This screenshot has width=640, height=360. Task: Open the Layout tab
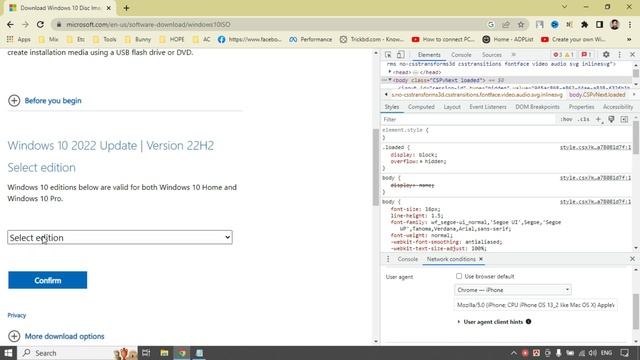[x=452, y=107]
